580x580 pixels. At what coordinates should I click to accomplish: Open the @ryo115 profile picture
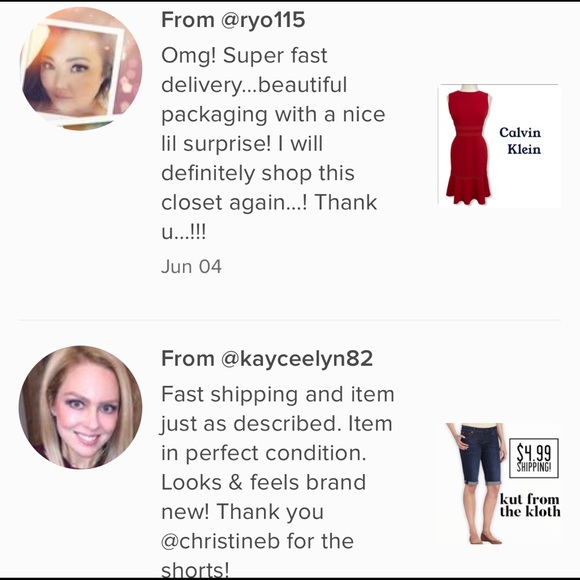pyautogui.click(x=81, y=69)
